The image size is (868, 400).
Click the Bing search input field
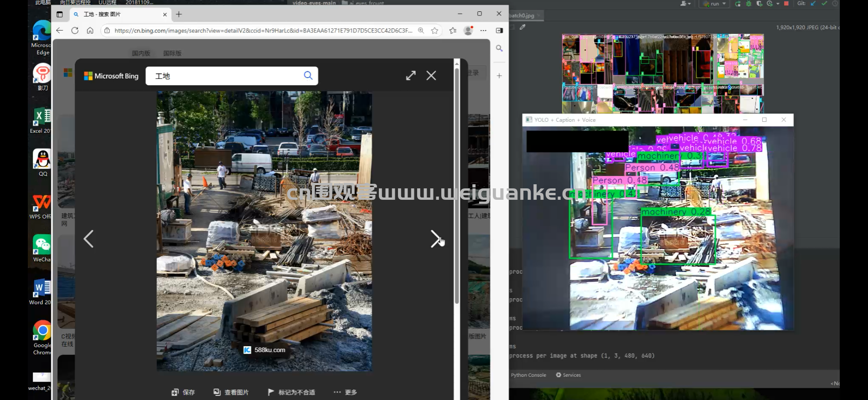[x=226, y=76]
